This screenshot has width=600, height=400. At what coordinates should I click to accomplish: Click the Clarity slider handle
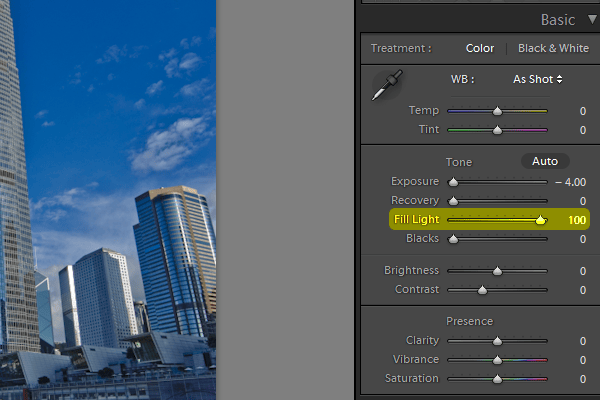tap(497, 341)
